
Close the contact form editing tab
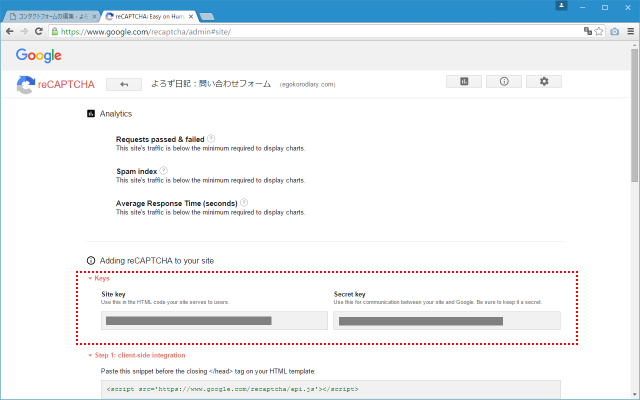click(94, 17)
